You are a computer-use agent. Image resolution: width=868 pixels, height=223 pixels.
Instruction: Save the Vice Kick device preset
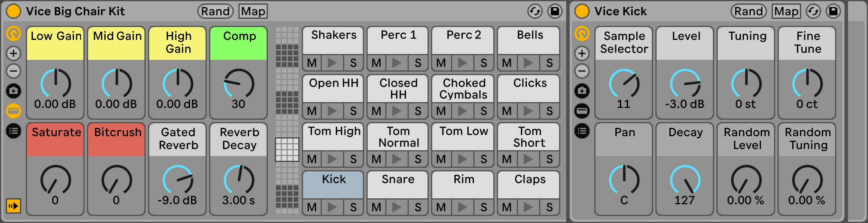tap(833, 11)
